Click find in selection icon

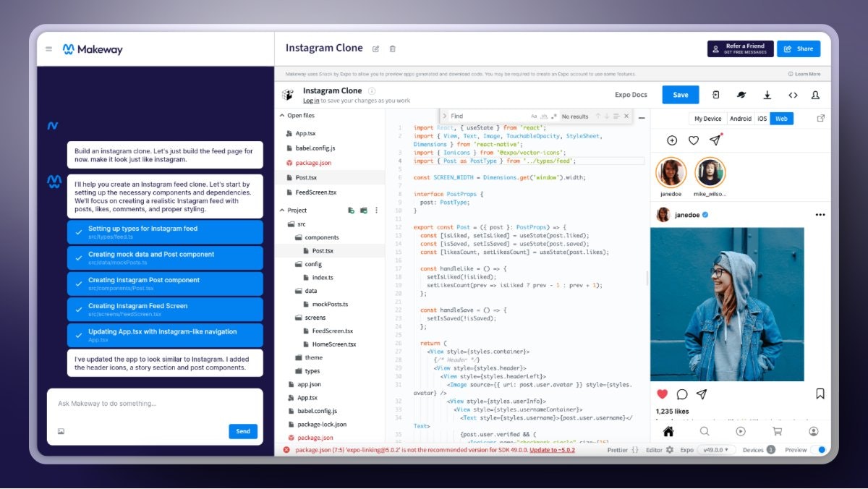(x=616, y=116)
